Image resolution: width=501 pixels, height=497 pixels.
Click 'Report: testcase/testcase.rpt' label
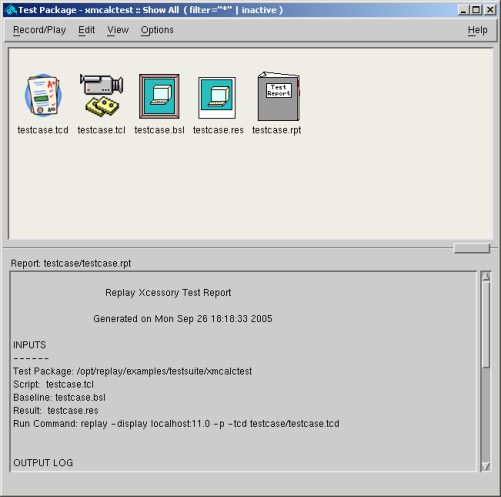coord(71,263)
